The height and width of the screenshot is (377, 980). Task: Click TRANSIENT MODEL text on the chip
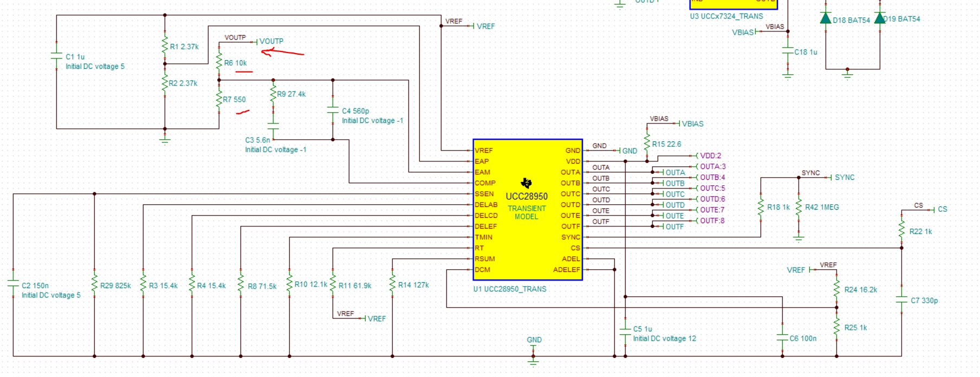tap(527, 212)
